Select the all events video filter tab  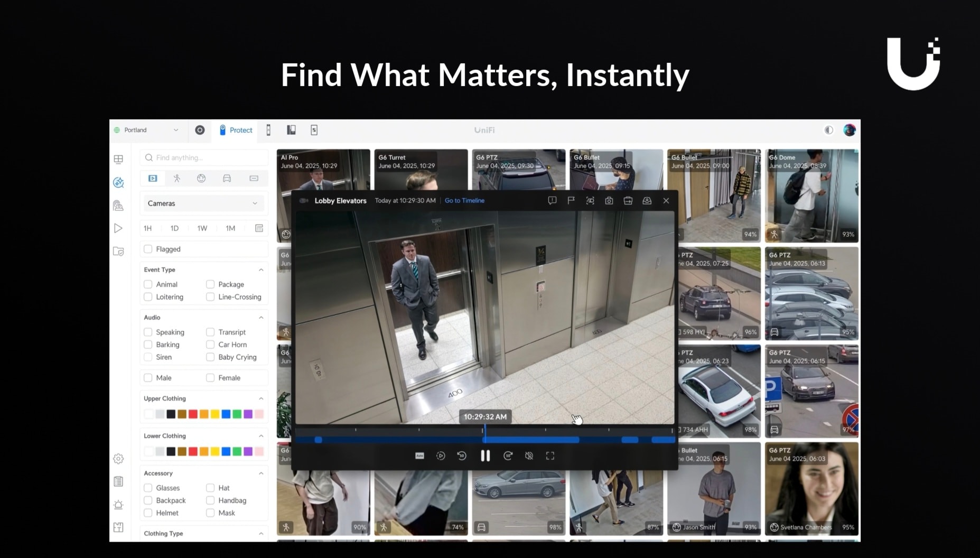point(153,179)
